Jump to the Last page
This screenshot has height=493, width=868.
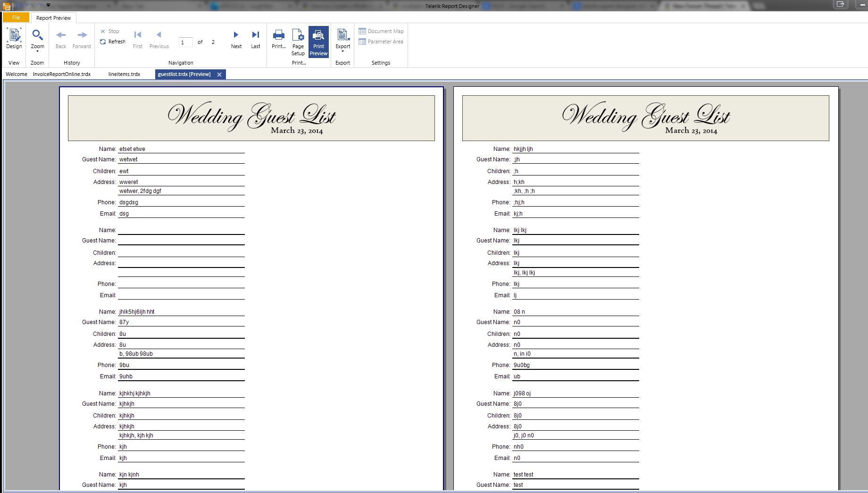(x=256, y=40)
